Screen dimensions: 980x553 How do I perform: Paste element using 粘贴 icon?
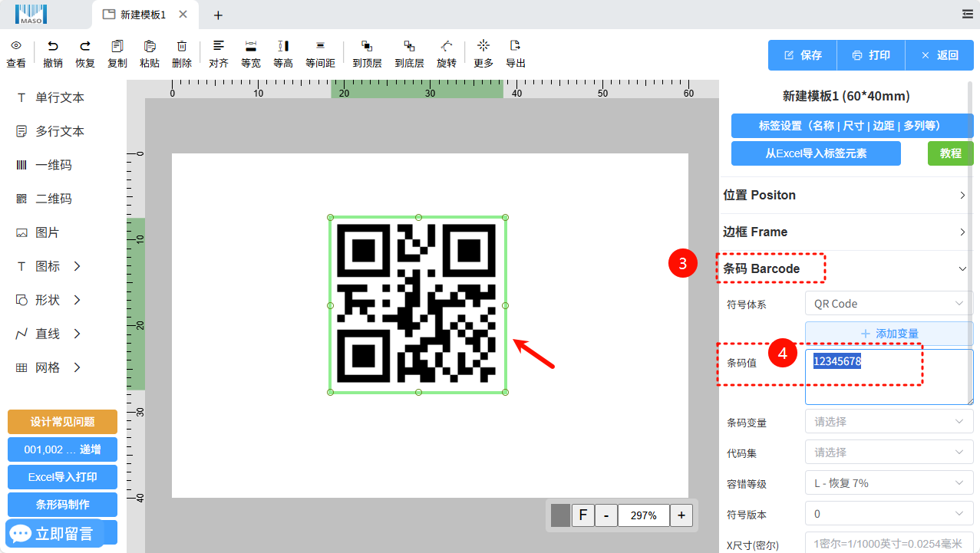pyautogui.click(x=150, y=46)
